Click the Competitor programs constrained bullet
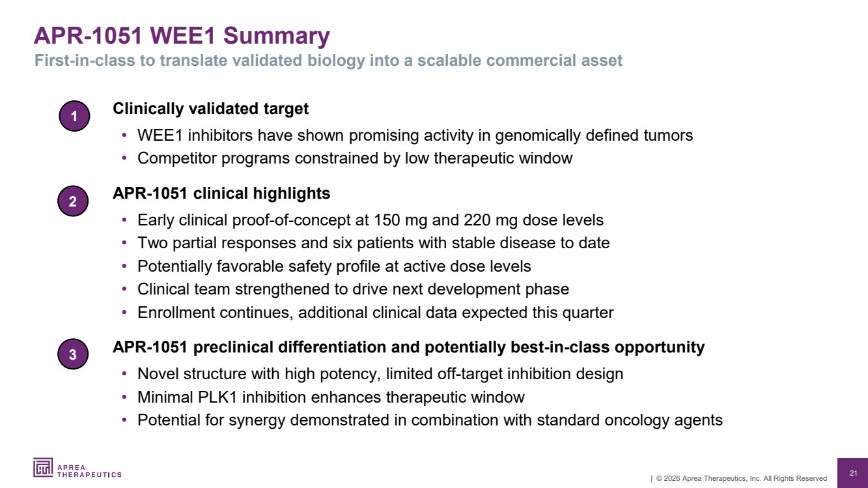The height and width of the screenshot is (488, 868). click(x=355, y=158)
